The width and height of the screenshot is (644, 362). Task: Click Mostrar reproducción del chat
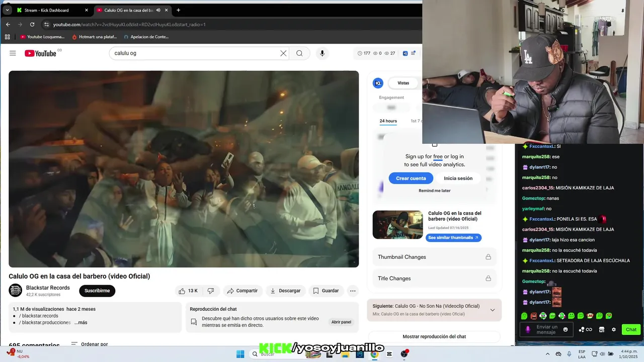(434, 336)
